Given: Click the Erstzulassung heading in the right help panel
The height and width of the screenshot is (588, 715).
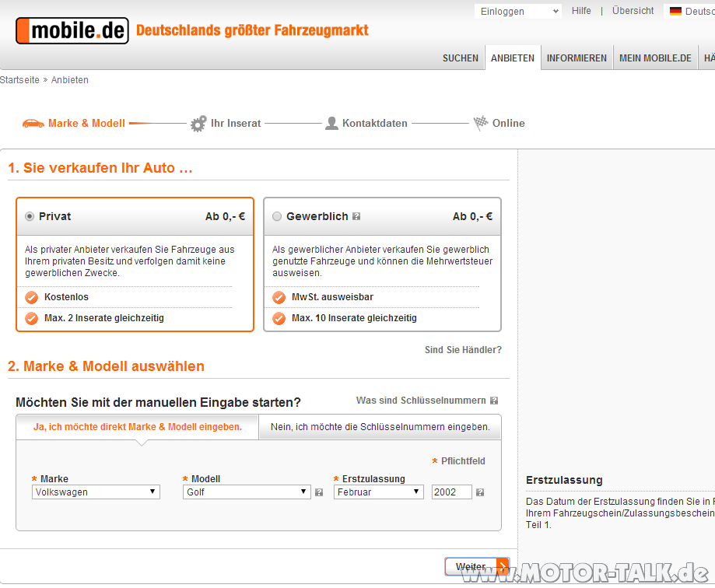Looking at the screenshot, I should [564, 480].
